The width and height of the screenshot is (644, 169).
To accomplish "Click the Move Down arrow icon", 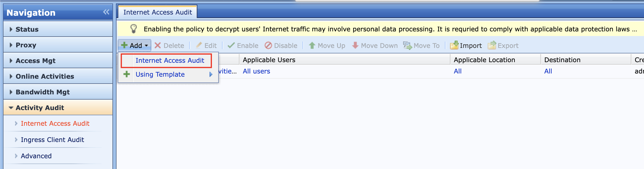I will click(x=355, y=46).
